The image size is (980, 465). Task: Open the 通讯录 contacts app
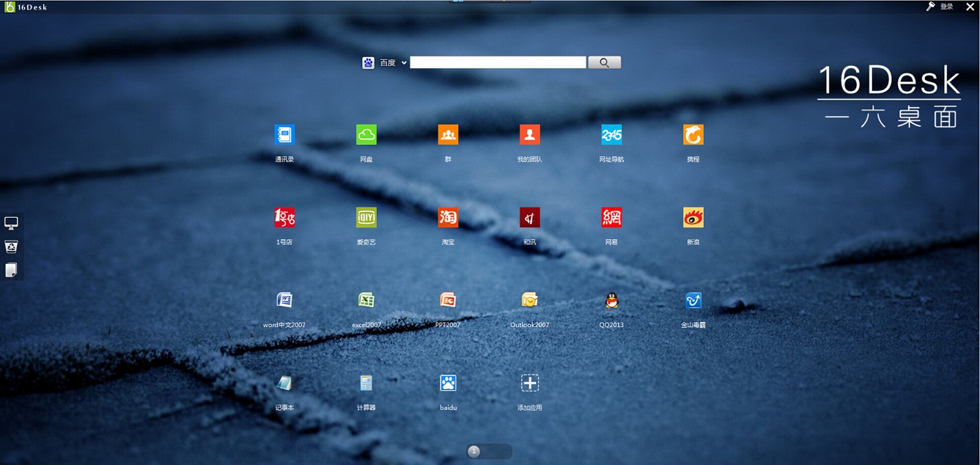click(285, 135)
